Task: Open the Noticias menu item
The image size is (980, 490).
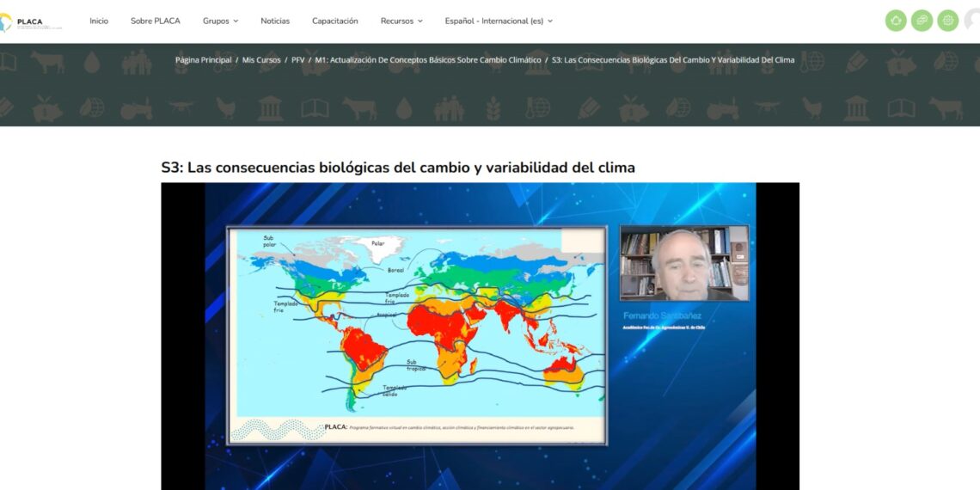Action: coord(275,21)
